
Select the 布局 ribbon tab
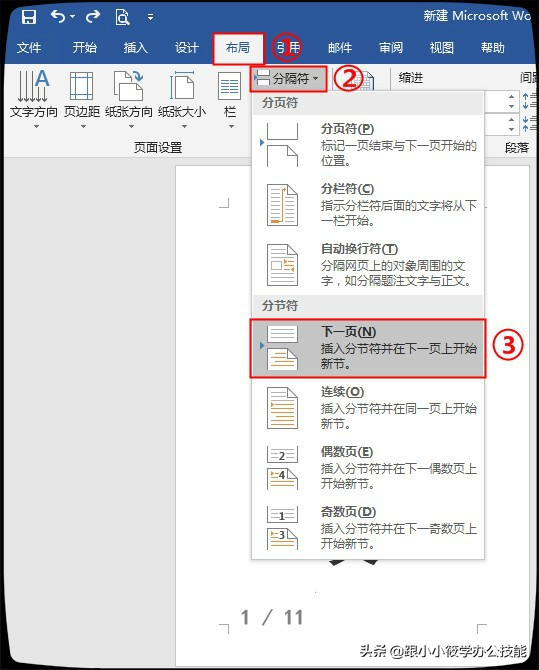pyautogui.click(x=238, y=47)
